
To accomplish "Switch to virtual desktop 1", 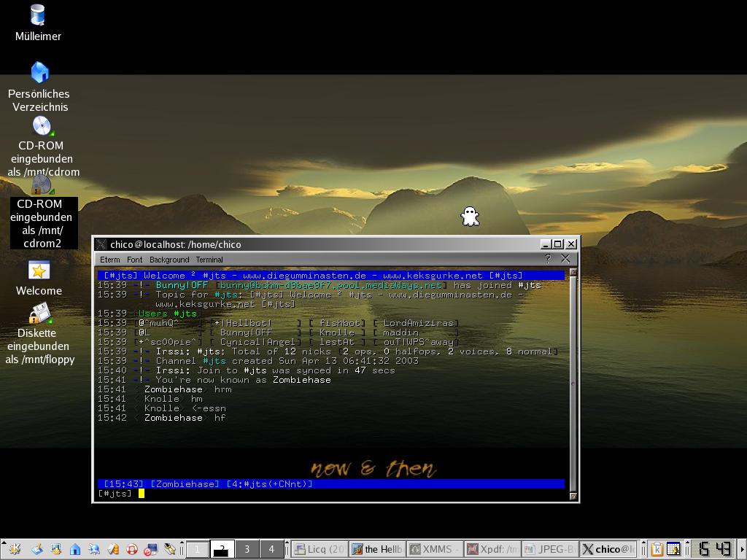I will [197, 549].
